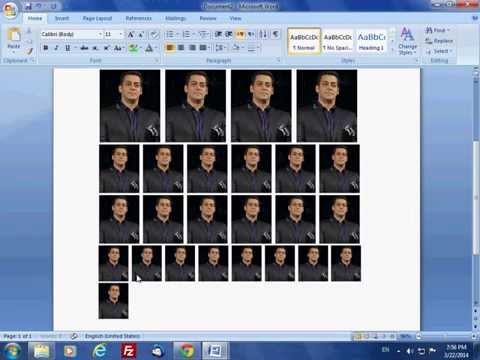Clear formatting with the eraser icon

154,34
